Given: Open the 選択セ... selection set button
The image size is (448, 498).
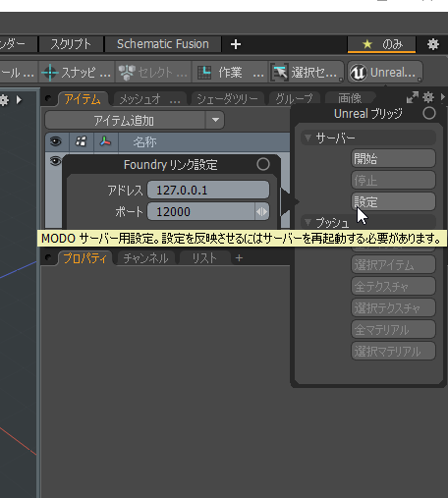Looking at the screenshot, I should tap(307, 73).
